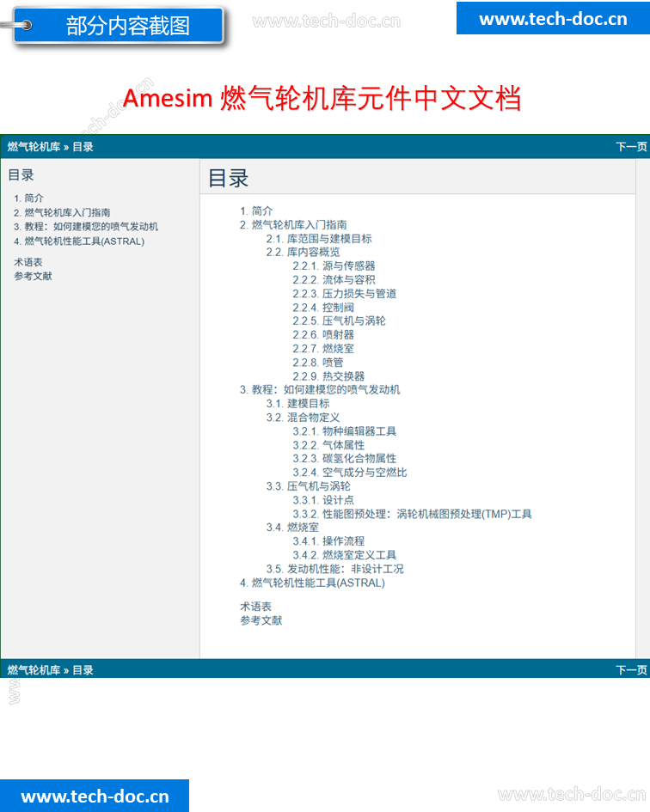Viewport: 650px width, 812px height.
Task: Open 燃气轮机库 breadcrumb link in top bar
Action: pyautogui.click(x=34, y=147)
